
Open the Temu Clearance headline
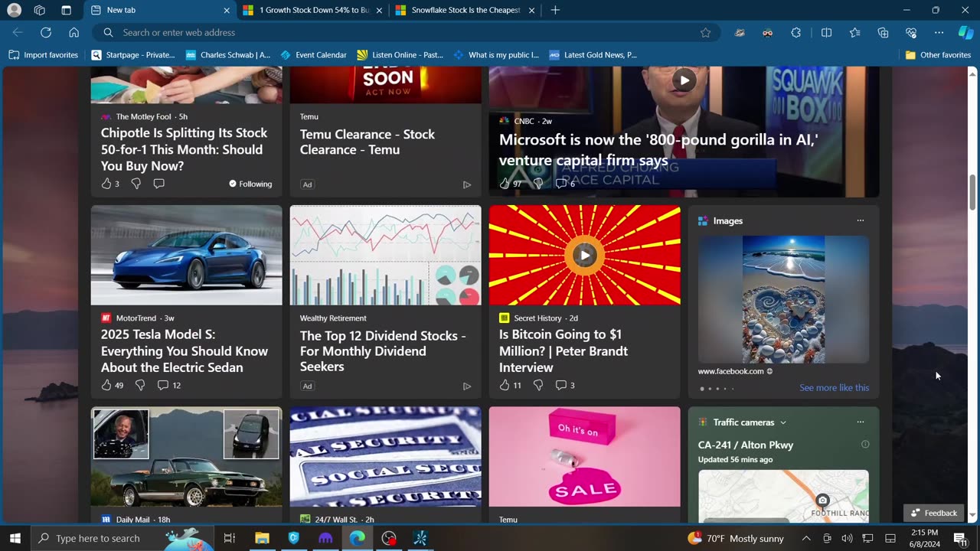click(367, 142)
